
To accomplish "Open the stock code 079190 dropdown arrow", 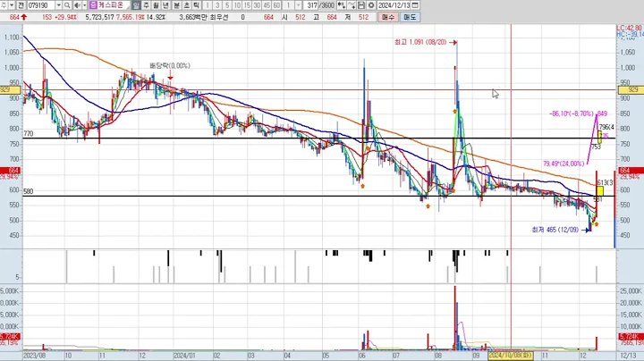I will (59, 5).
